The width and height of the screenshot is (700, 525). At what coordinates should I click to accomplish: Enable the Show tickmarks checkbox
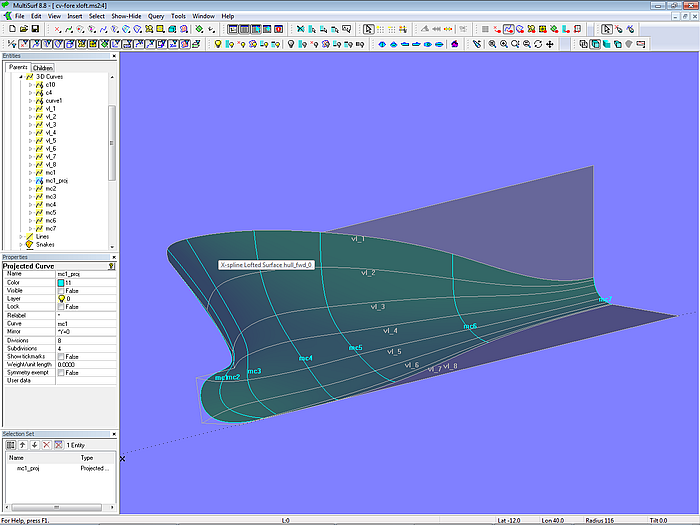click(x=62, y=356)
